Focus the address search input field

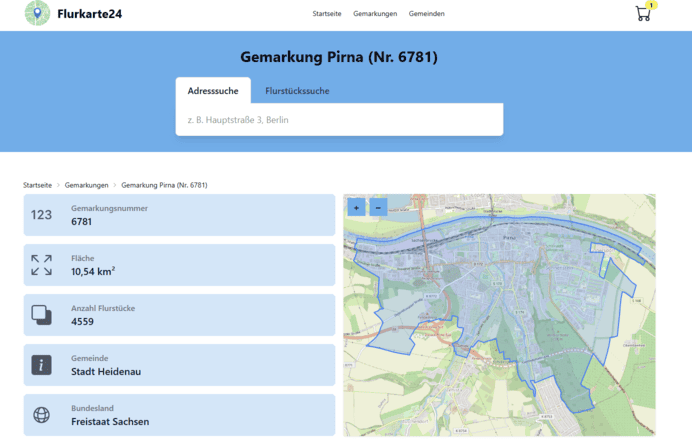pos(339,120)
